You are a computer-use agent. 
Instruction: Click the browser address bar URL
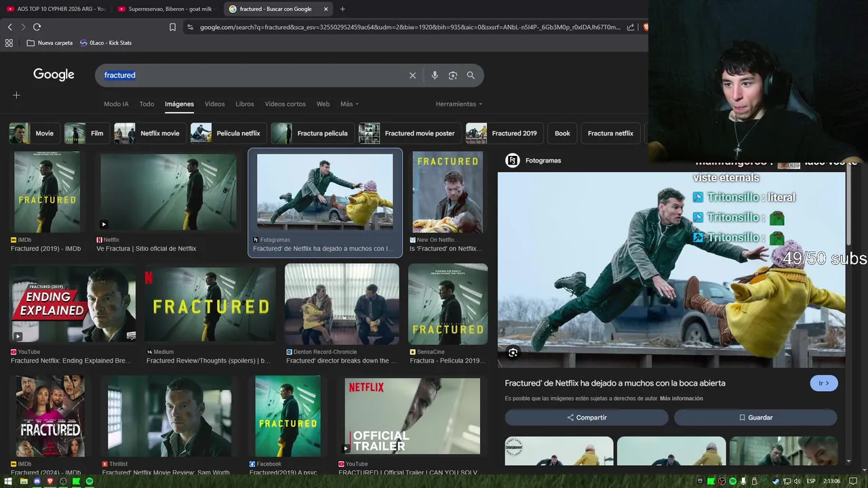(410, 27)
